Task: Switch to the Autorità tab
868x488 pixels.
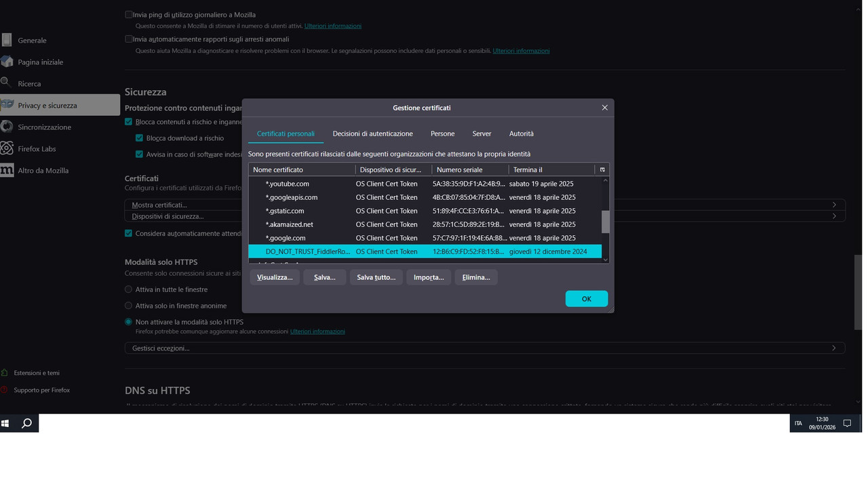Action: click(521, 134)
